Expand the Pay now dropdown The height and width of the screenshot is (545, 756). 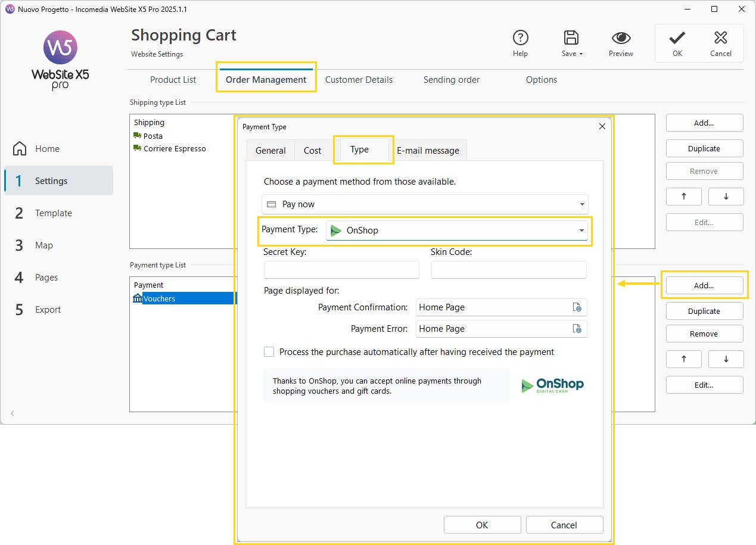click(582, 204)
